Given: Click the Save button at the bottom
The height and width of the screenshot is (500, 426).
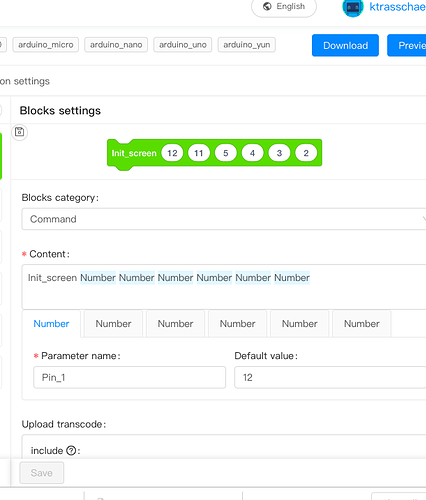Looking at the screenshot, I should pos(42,473).
